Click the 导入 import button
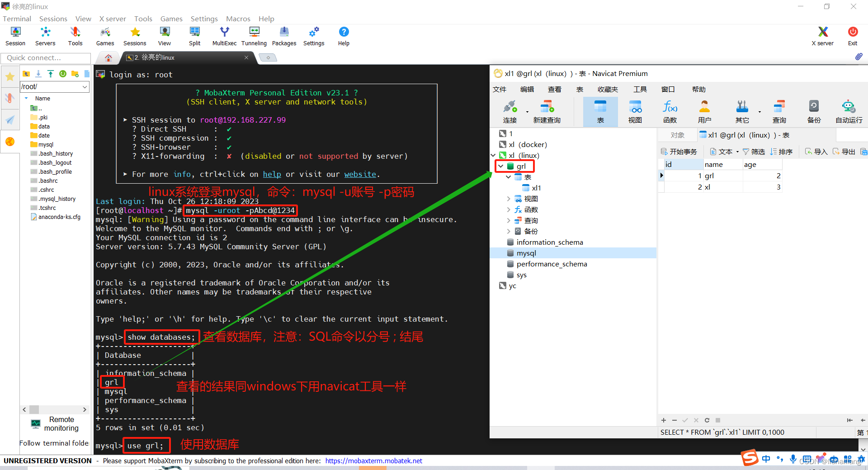This screenshot has height=470, width=868. pyautogui.click(x=816, y=152)
